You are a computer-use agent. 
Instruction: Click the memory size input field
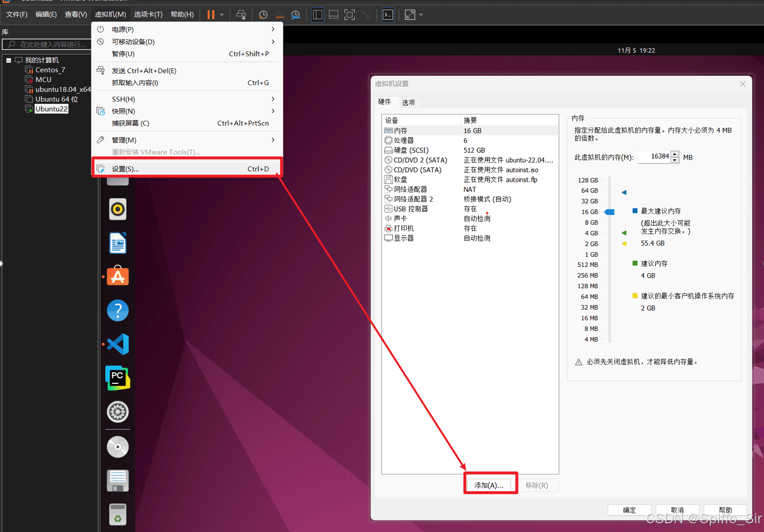click(654, 157)
